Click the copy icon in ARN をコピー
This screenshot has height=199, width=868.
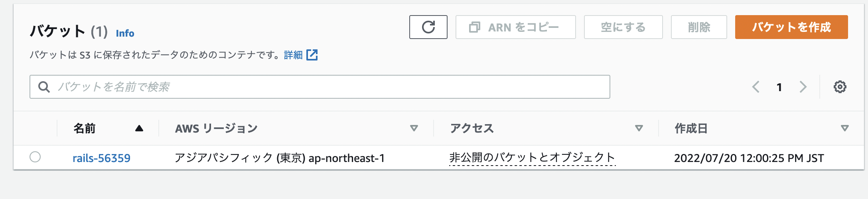point(474,27)
